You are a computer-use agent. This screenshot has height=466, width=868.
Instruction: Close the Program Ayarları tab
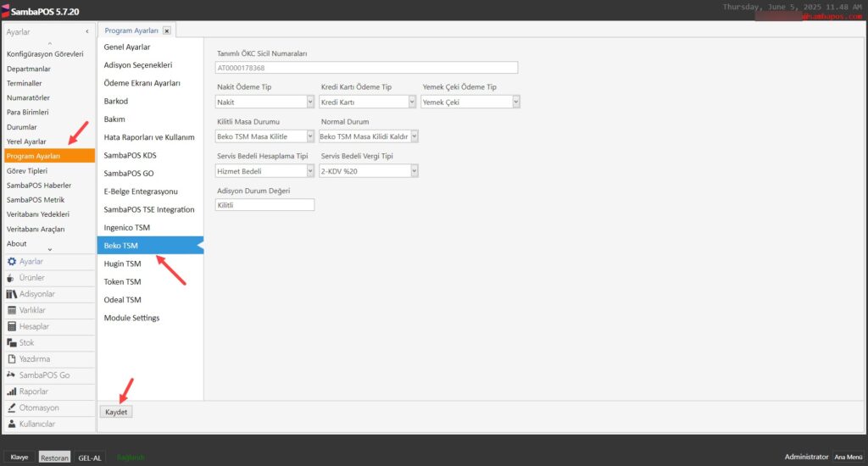tap(167, 31)
